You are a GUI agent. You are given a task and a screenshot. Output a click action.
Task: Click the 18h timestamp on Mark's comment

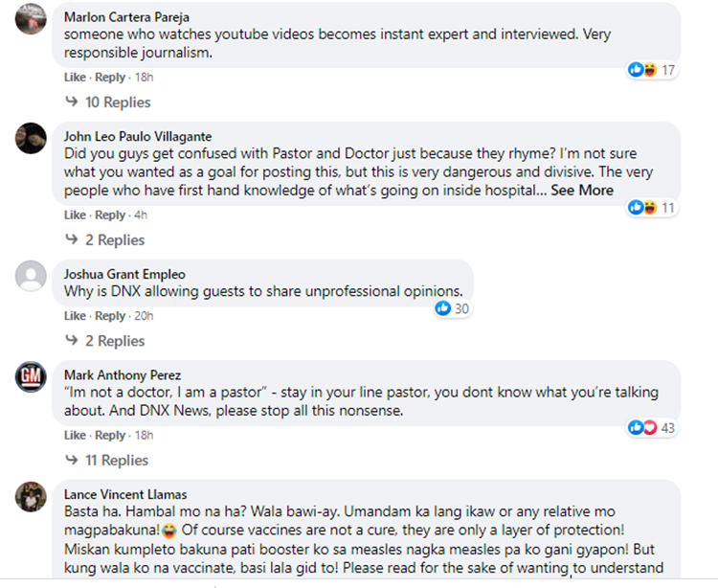[x=142, y=436]
